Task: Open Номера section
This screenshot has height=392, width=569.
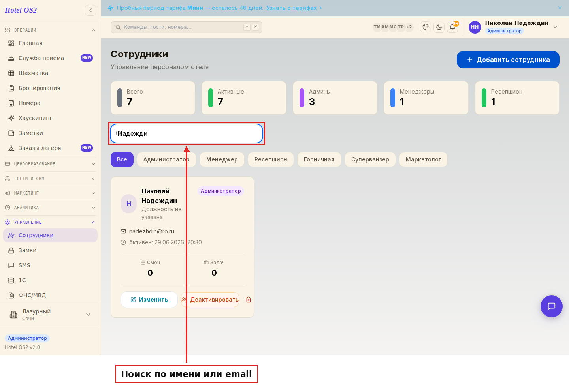Action: pyautogui.click(x=50, y=103)
